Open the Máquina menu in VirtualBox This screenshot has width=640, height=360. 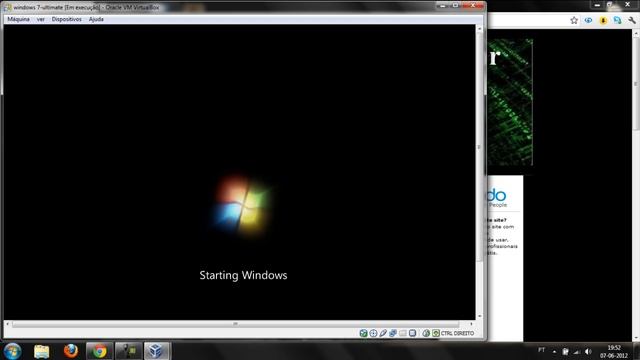(18, 19)
